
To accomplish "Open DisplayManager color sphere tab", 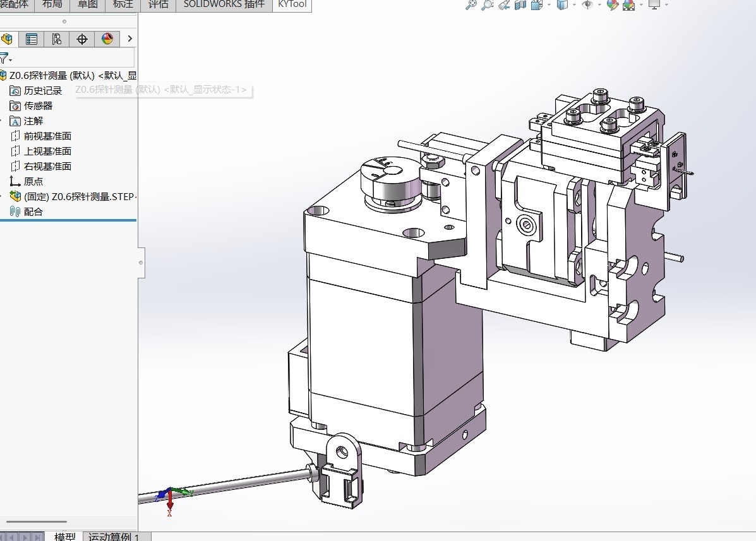I will click(x=107, y=39).
